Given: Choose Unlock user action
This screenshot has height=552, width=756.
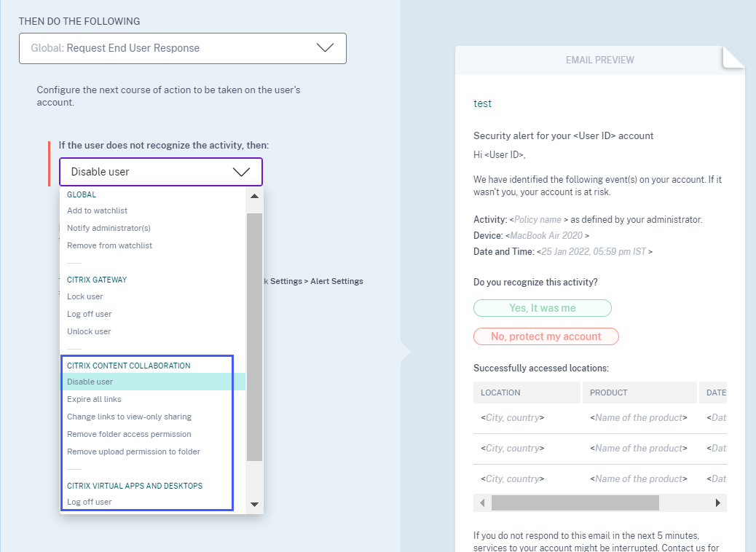Looking at the screenshot, I should point(89,331).
